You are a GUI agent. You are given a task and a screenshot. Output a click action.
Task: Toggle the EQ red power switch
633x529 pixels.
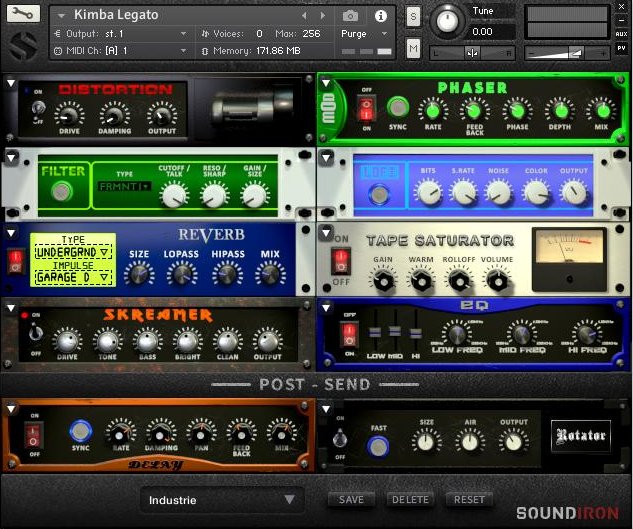click(349, 335)
